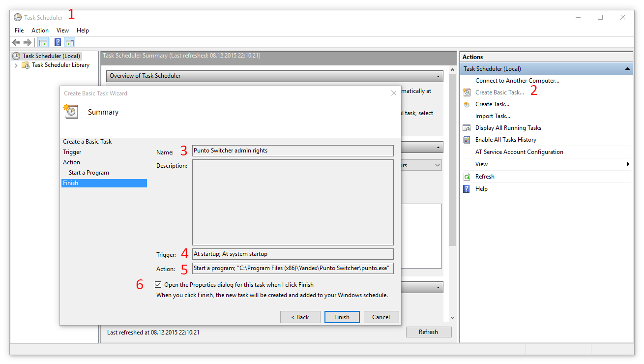Expand the Task Scheduler Library tree node
The height and width of the screenshot is (364, 644).
point(16,65)
